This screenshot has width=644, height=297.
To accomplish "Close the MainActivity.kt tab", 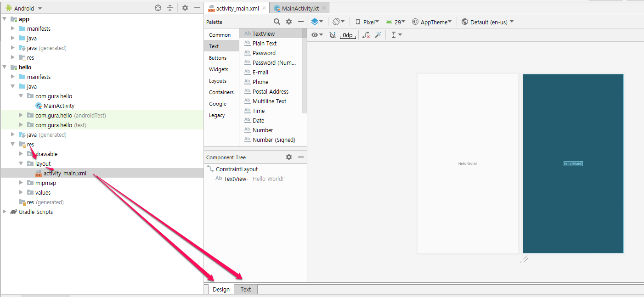I will coord(323,8).
